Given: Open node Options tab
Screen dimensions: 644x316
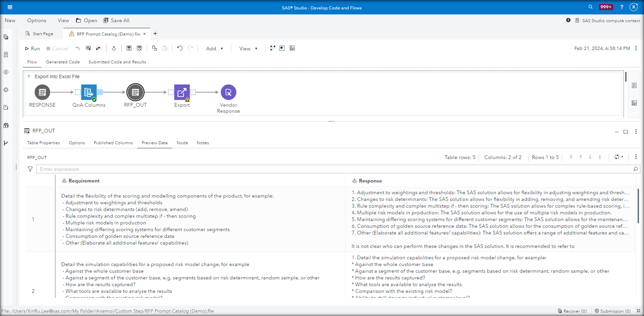Looking at the screenshot, I should (77, 143).
